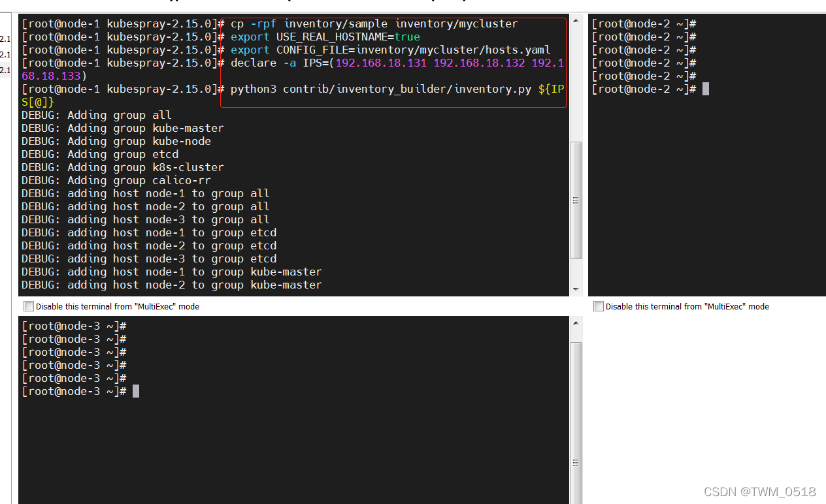
Task: Click the USE_REAL_HOSTNAME=true export line
Action: click(x=325, y=37)
